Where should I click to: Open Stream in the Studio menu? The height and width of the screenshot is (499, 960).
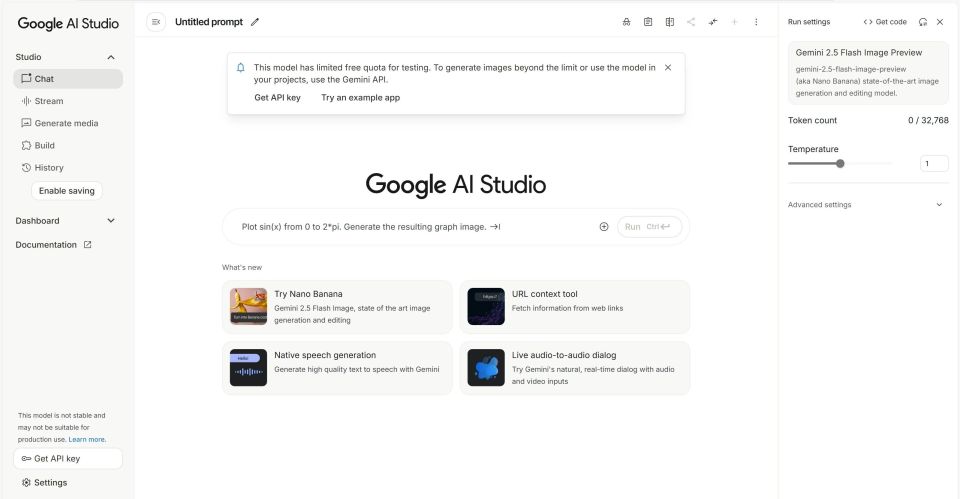pos(68,101)
